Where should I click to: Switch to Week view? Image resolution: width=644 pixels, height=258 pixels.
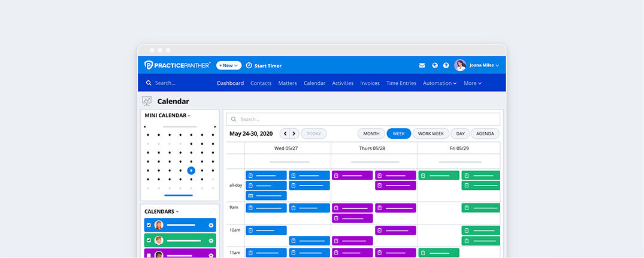[399, 133]
